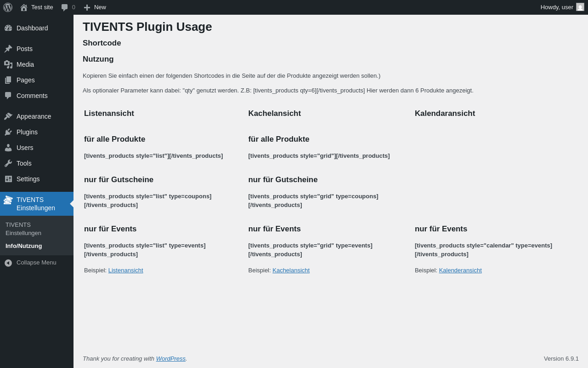This screenshot has height=368, width=588.
Task: Click the Plugins plug icon
Action: coord(8,132)
